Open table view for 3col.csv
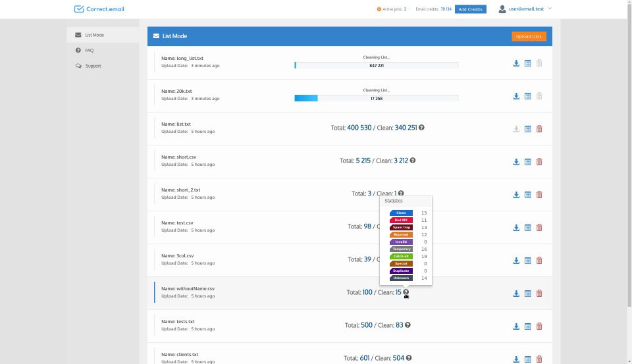Viewport: 632px width, 364px height. tap(527, 261)
